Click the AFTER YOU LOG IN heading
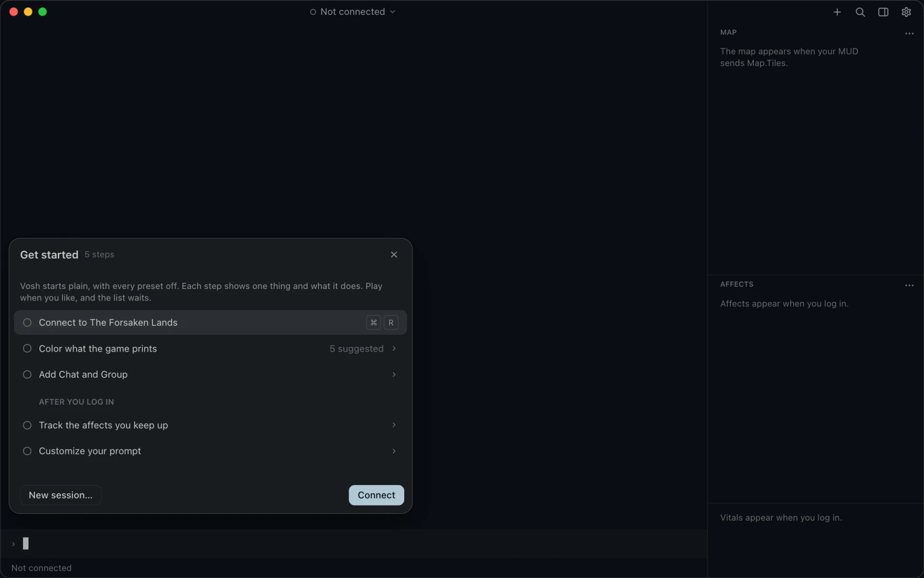924x578 pixels. pyautogui.click(x=76, y=402)
